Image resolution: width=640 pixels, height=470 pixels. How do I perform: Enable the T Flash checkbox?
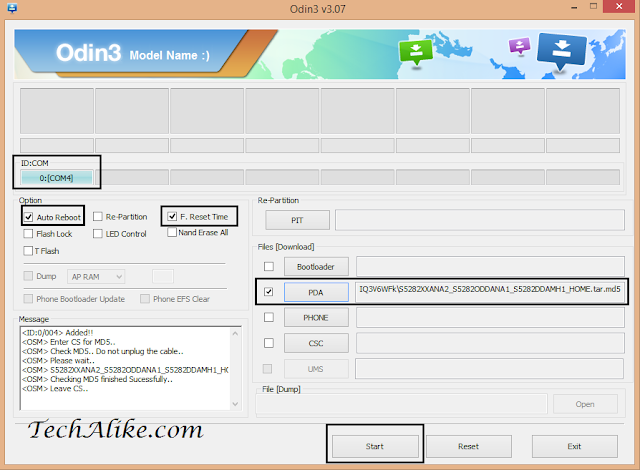28,251
